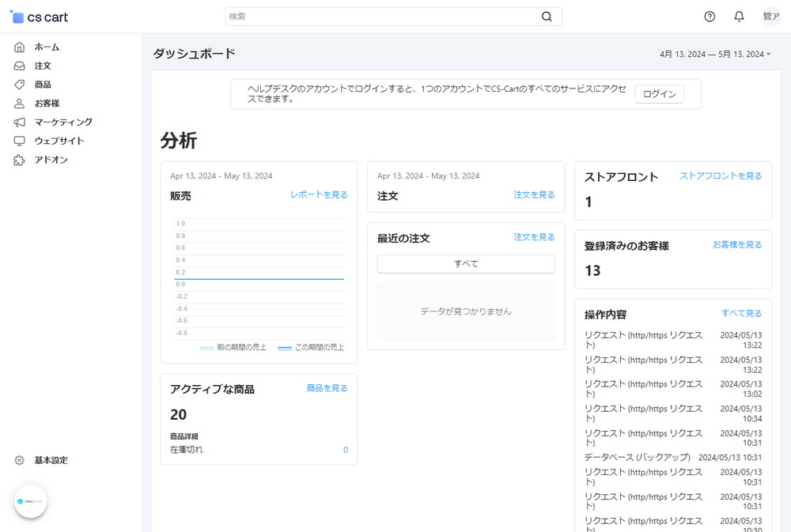Click the log entry dated 2024/05/13 13:02
This screenshot has width=791, height=532.
(x=673, y=389)
